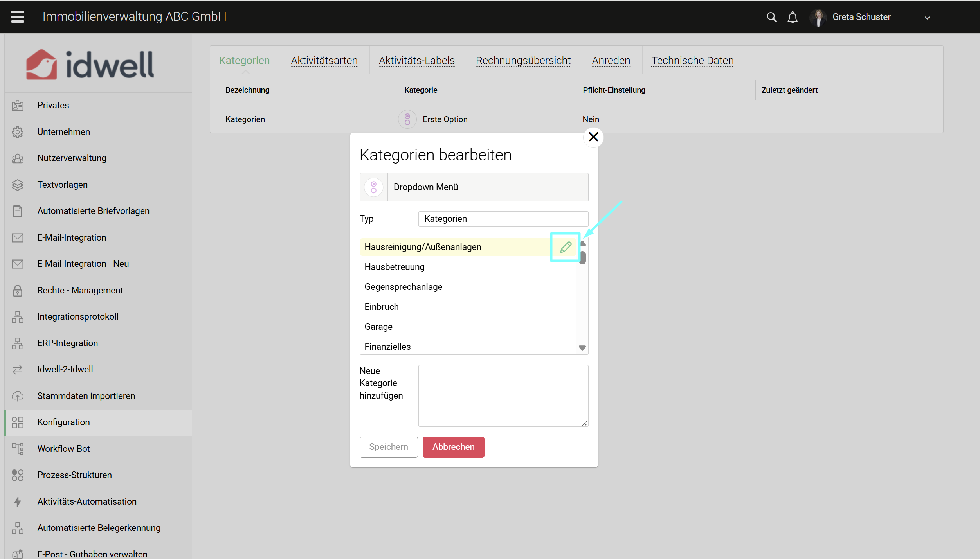This screenshot has height=559, width=980.
Task: Click the pencil edit icon for Hausreinigung/Außenanlagen
Action: [565, 247]
